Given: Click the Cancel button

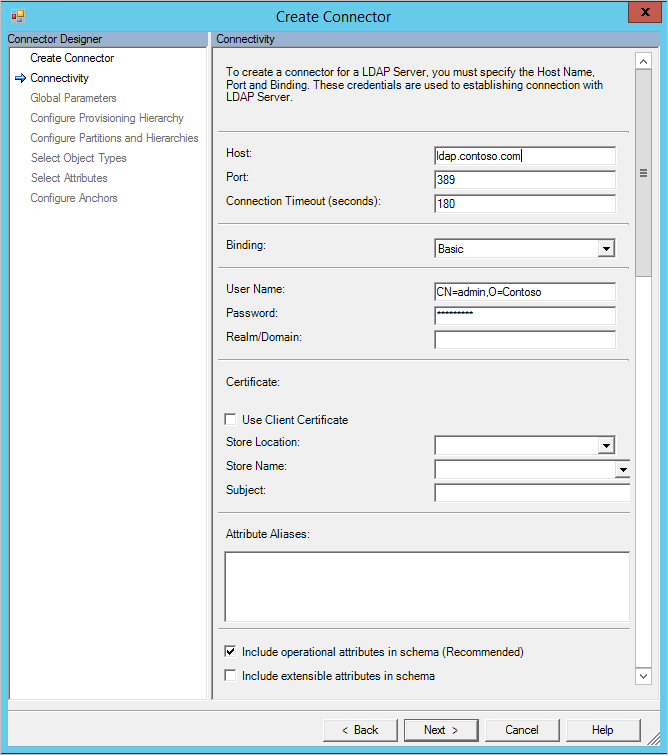Looking at the screenshot, I should tap(522, 730).
